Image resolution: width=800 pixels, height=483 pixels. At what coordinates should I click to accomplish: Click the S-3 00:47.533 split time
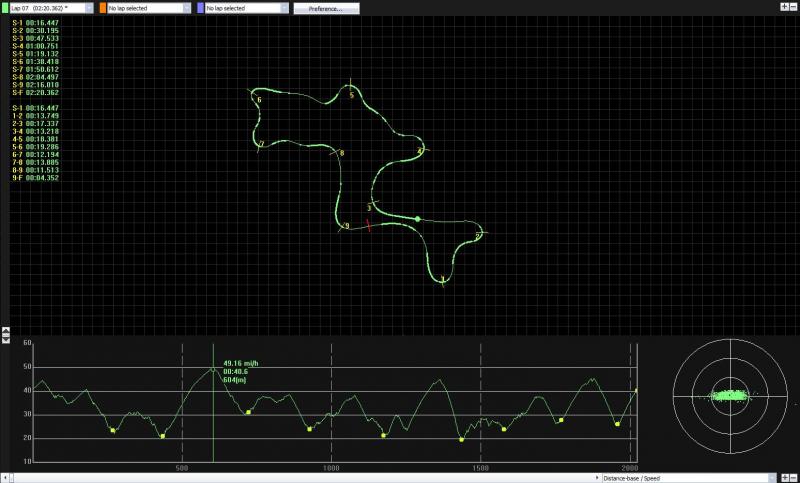[x=35, y=38]
